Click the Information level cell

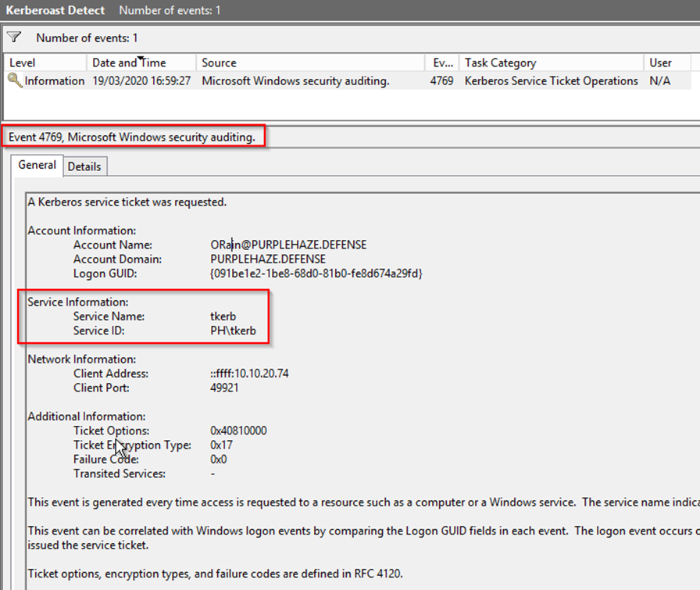pos(55,80)
